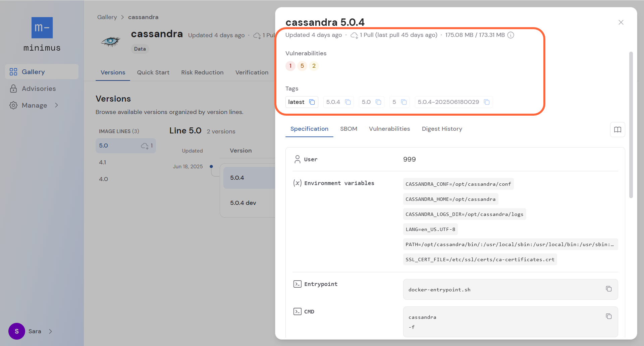The width and height of the screenshot is (644, 346).
Task: Select version 5.0.4 dev row
Action: click(x=249, y=203)
